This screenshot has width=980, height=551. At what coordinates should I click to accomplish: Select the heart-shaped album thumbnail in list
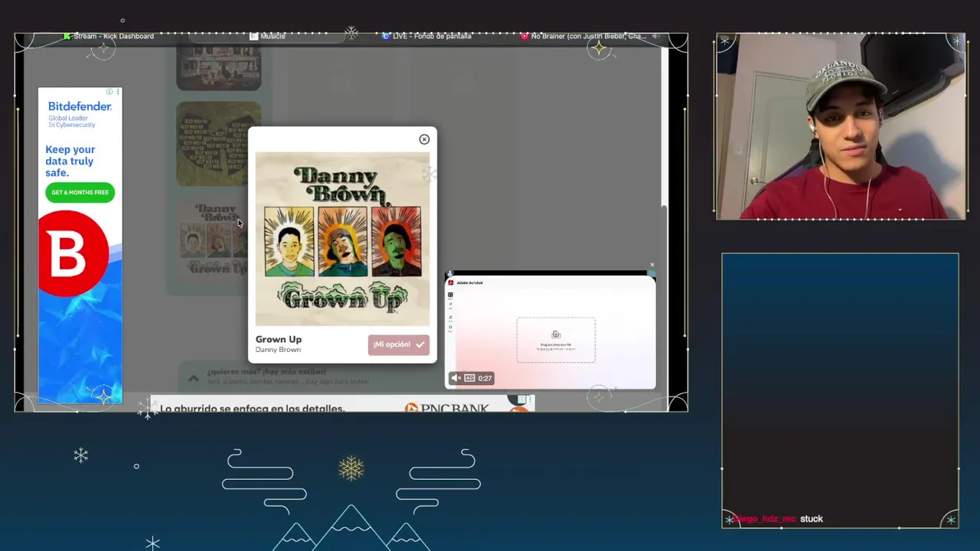[x=219, y=144]
